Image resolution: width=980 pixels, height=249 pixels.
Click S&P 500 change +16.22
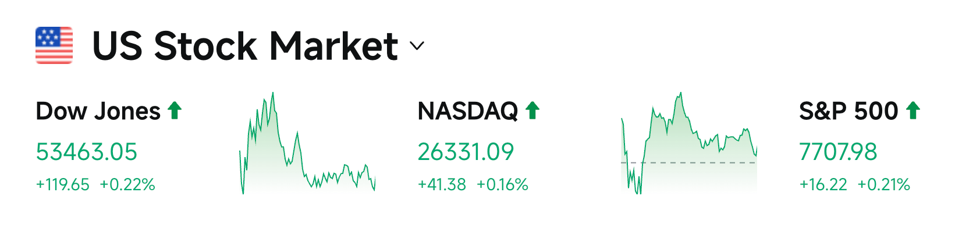point(823,185)
